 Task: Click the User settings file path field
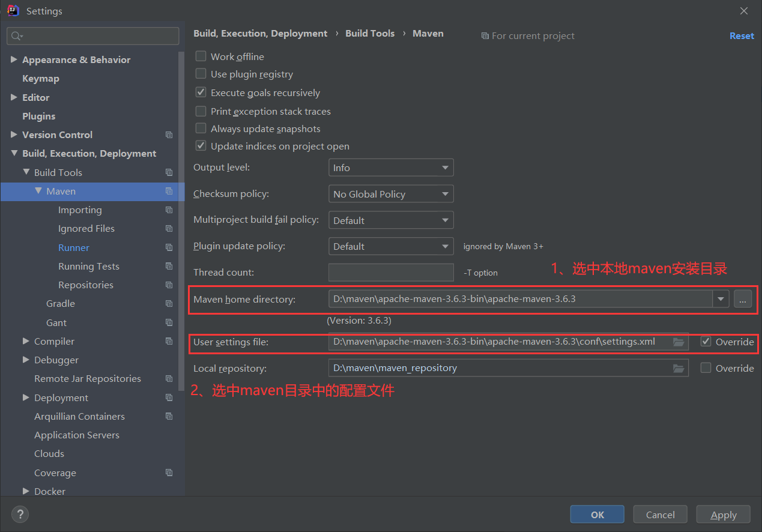tap(509, 342)
